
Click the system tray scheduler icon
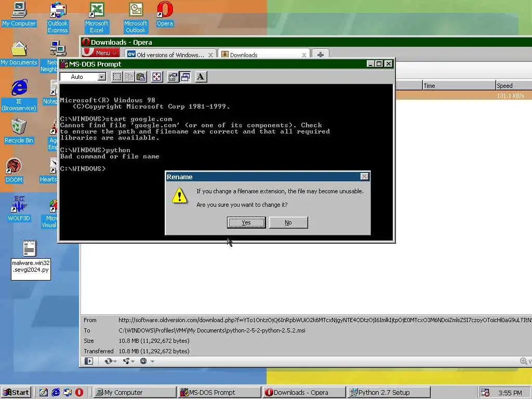(485, 393)
